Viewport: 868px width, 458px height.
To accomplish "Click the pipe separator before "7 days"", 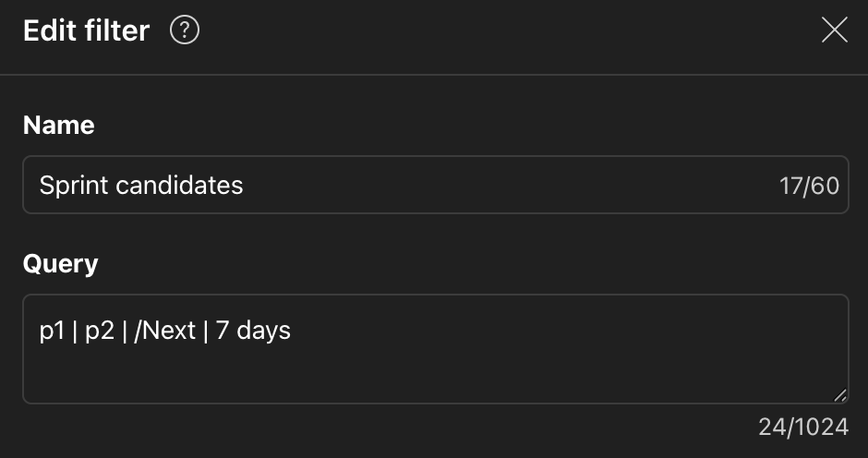I will [x=206, y=331].
